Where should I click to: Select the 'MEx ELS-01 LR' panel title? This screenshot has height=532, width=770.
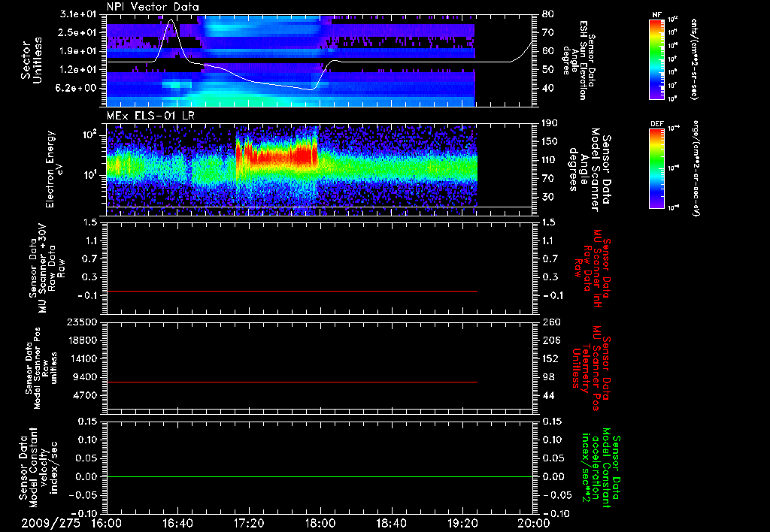click(x=149, y=116)
